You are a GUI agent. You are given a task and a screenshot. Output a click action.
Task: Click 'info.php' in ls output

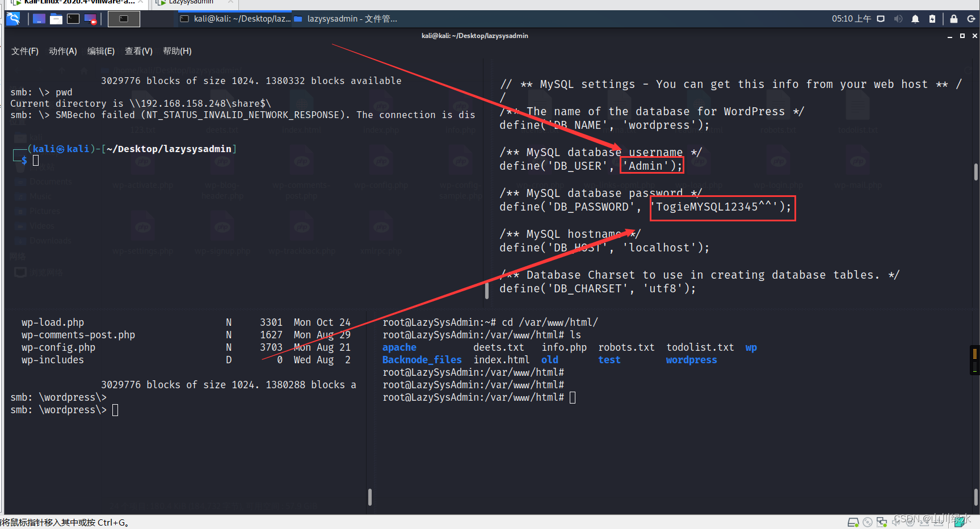pyautogui.click(x=564, y=347)
